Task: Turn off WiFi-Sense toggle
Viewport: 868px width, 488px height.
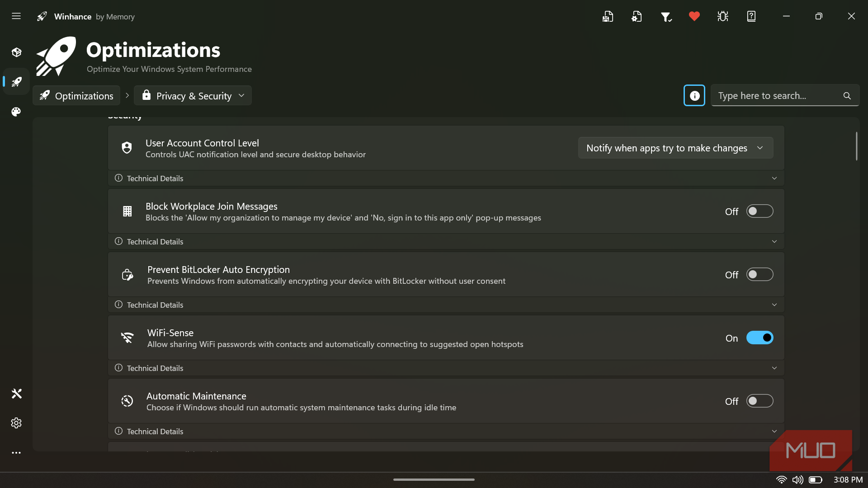Action: (759, 338)
